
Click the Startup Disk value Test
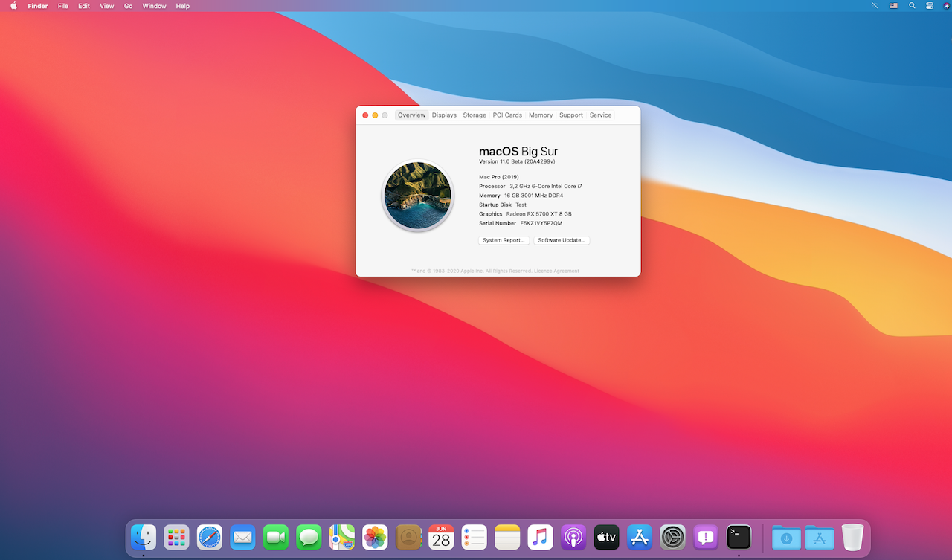coord(521,205)
